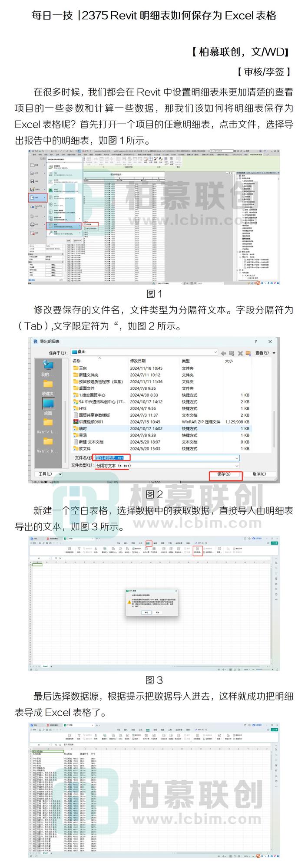
Task: Select the 王东 folder row
Action: click(x=162, y=368)
